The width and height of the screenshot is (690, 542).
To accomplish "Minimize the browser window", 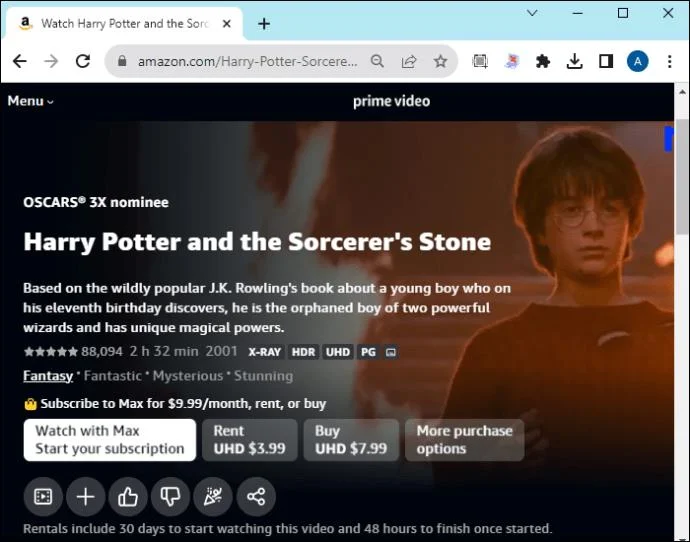I will click(577, 13).
